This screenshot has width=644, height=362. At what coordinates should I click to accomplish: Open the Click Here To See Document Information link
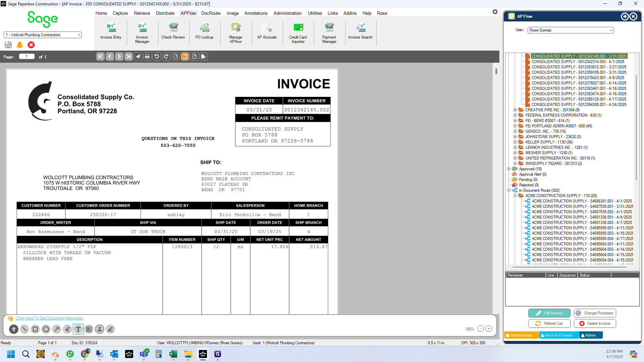coord(49,318)
